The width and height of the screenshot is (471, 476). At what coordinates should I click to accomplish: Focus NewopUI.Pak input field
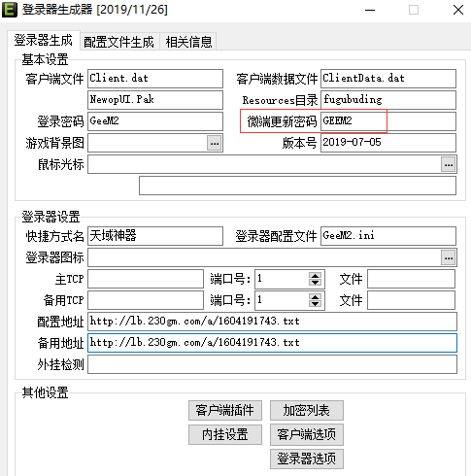155,100
